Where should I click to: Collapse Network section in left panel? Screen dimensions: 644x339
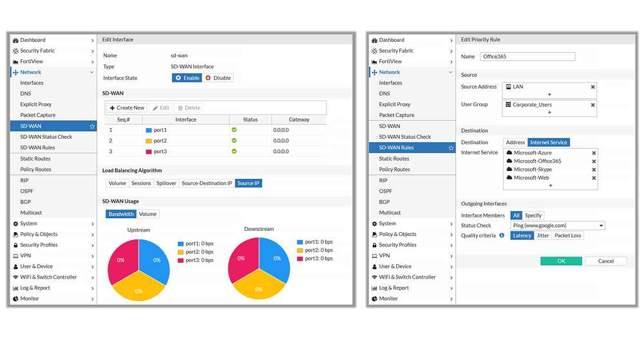click(x=91, y=72)
